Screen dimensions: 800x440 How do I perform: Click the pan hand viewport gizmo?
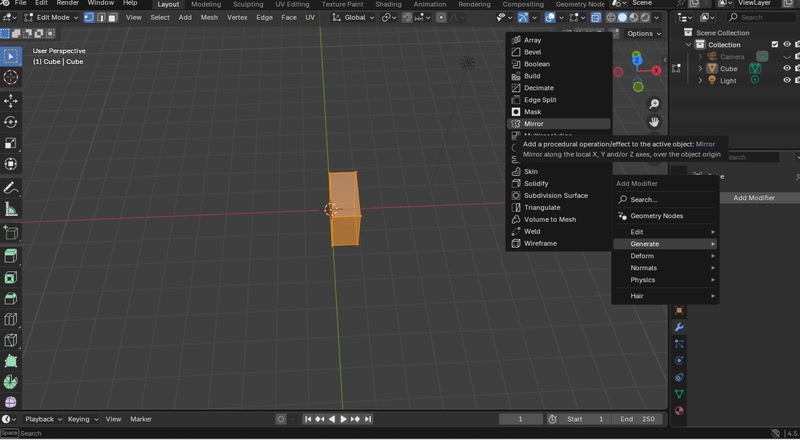(x=654, y=122)
